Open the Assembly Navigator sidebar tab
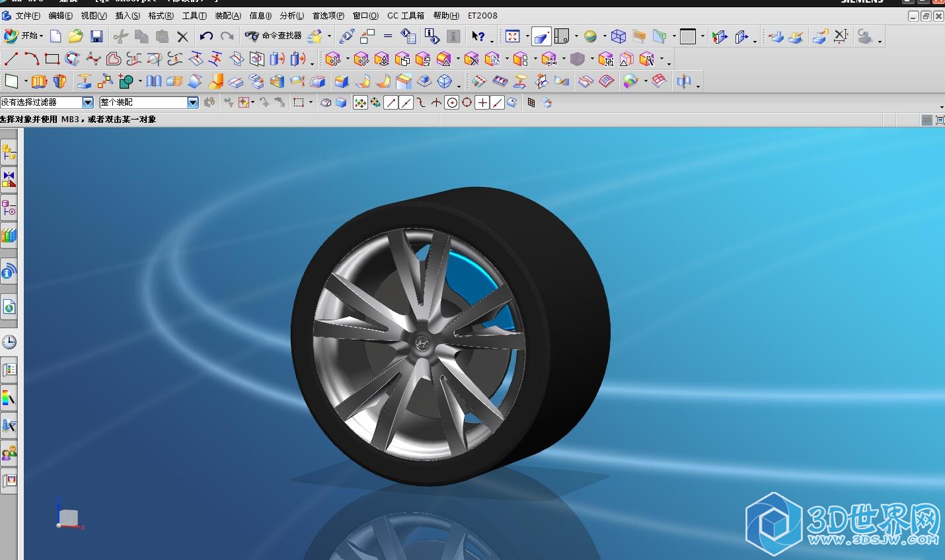 click(9, 152)
